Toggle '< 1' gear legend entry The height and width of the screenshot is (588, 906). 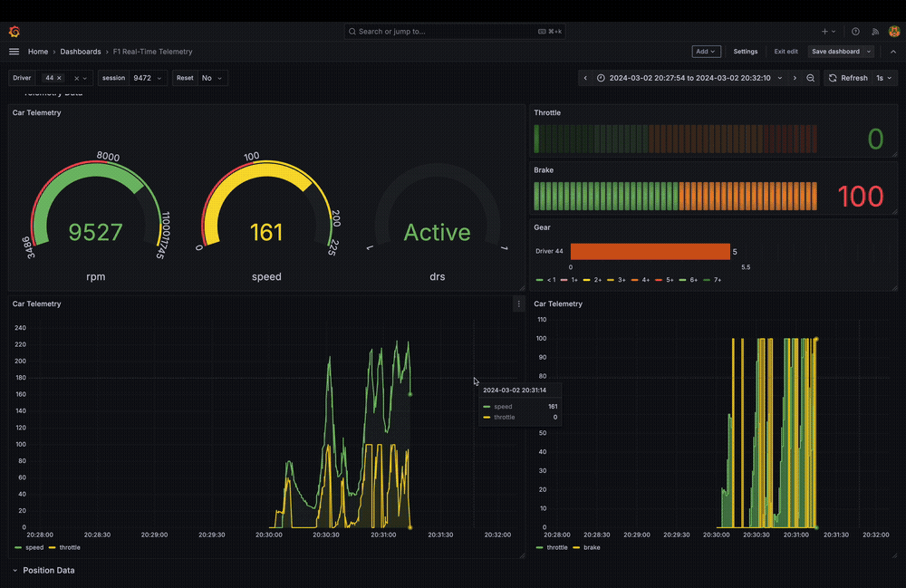click(546, 280)
